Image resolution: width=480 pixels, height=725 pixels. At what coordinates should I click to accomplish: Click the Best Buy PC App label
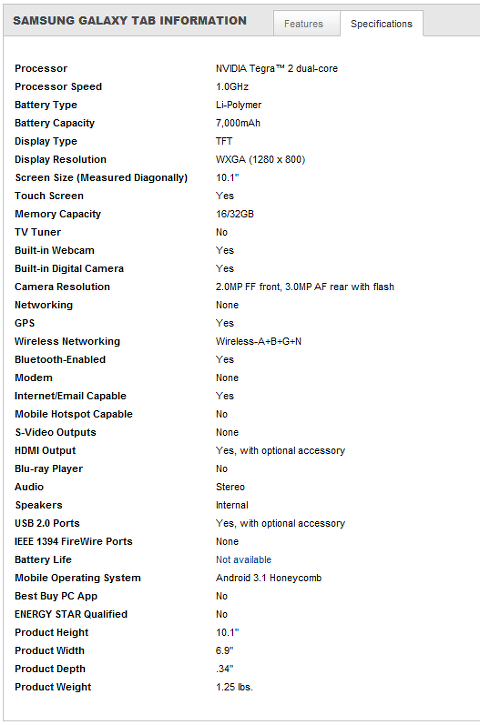point(56,596)
